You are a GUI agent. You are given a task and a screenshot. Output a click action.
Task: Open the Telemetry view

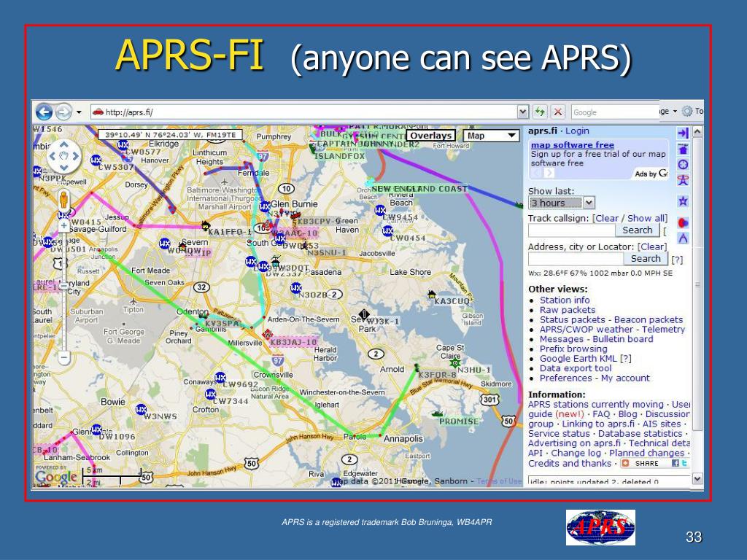click(663, 330)
